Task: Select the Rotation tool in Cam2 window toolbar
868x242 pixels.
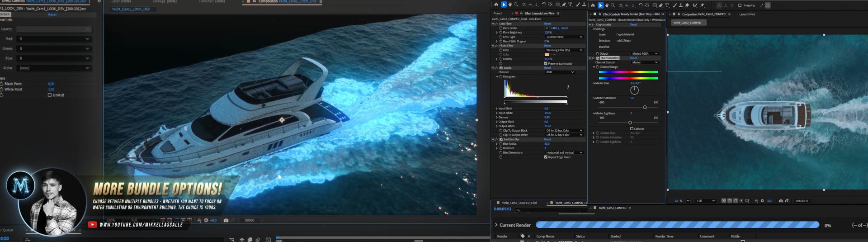Action: pos(641,5)
